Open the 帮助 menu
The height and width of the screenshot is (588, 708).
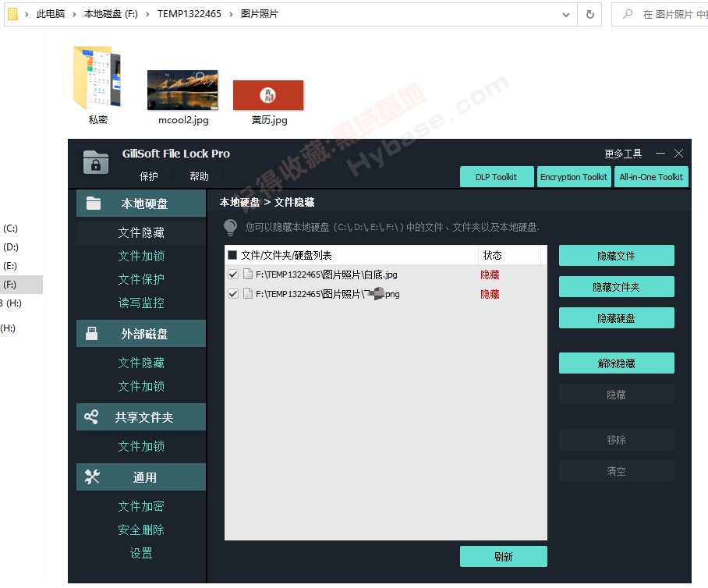[x=199, y=176]
